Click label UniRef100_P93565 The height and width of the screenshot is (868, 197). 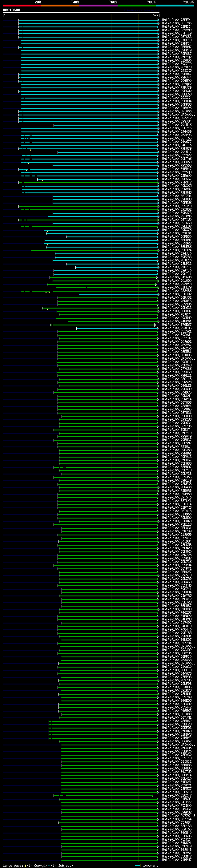click(x=176, y=166)
